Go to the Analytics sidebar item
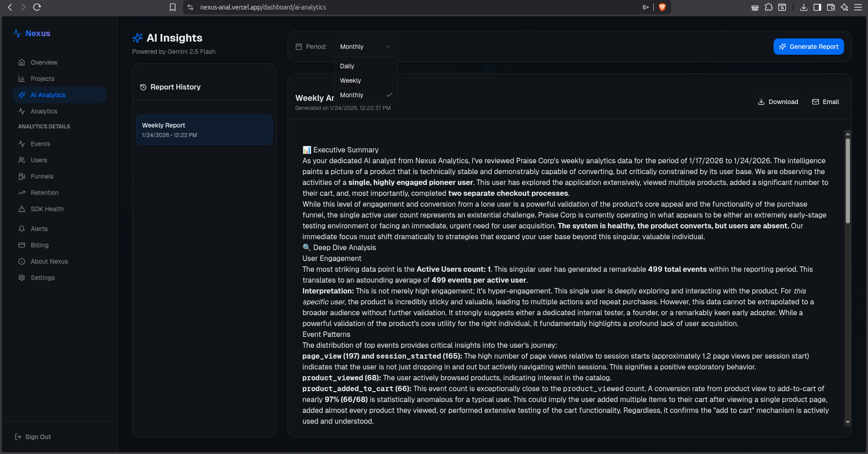This screenshot has width=868, height=454. pyautogui.click(x=60, y=111)
